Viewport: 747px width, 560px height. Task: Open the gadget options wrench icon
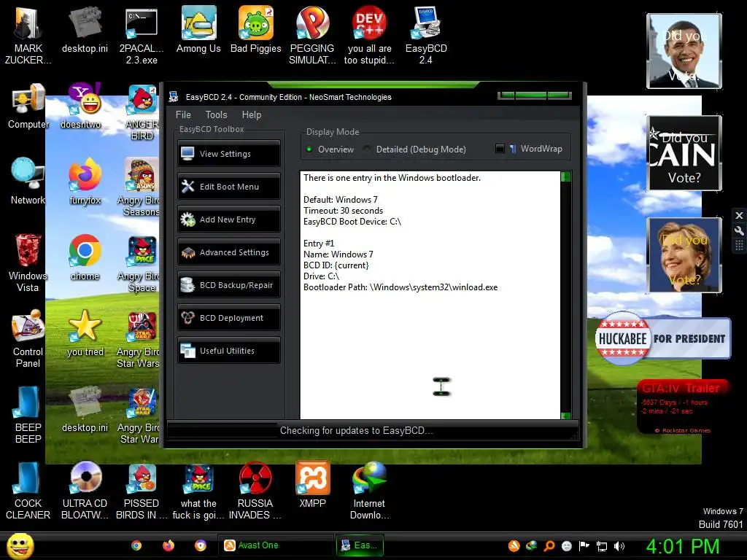click(739, 231)
